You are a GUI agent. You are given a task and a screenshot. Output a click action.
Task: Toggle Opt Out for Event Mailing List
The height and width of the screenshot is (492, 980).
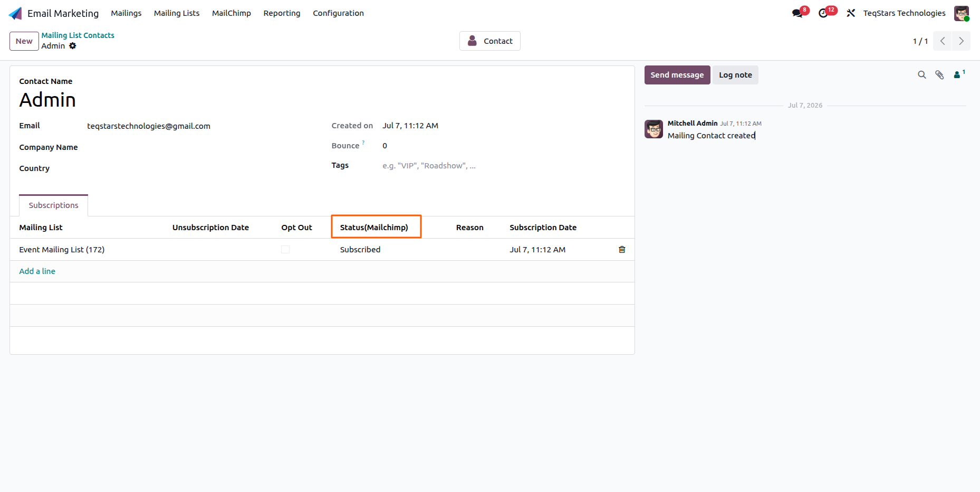click(285, 250)
